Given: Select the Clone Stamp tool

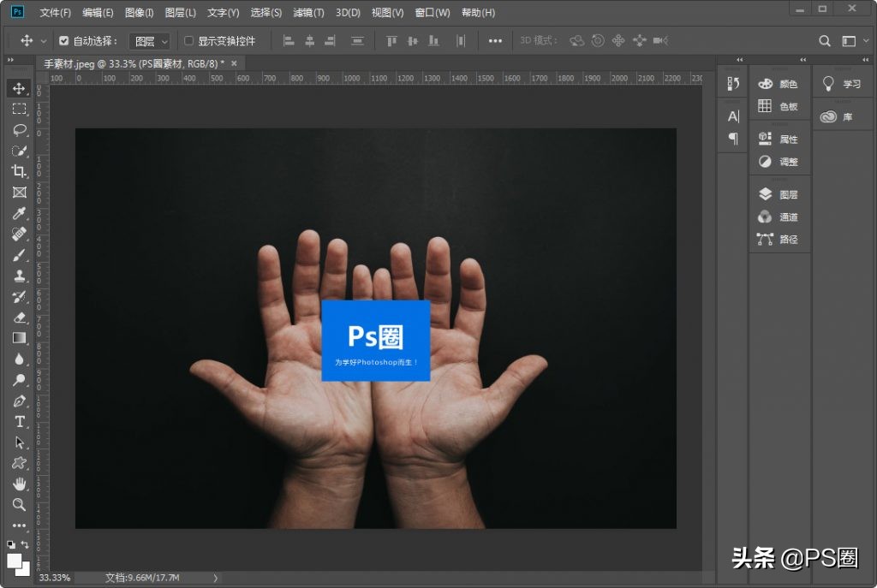Looking at the screenshot, I should (x=19, y=276).
